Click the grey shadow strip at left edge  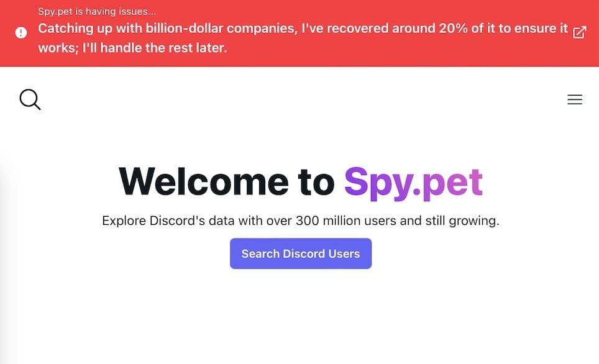click(x=6, y=248)
